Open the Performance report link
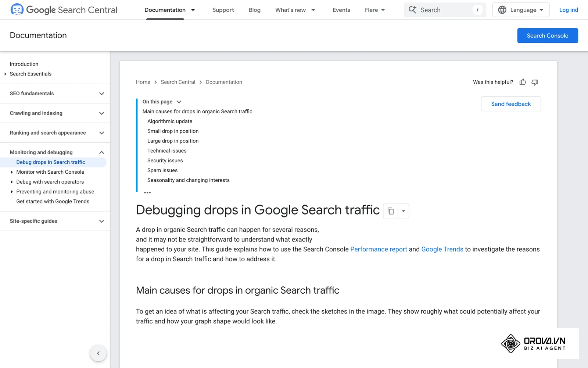Viewport: 588px width, 368px height. click(x=379, y=249)
